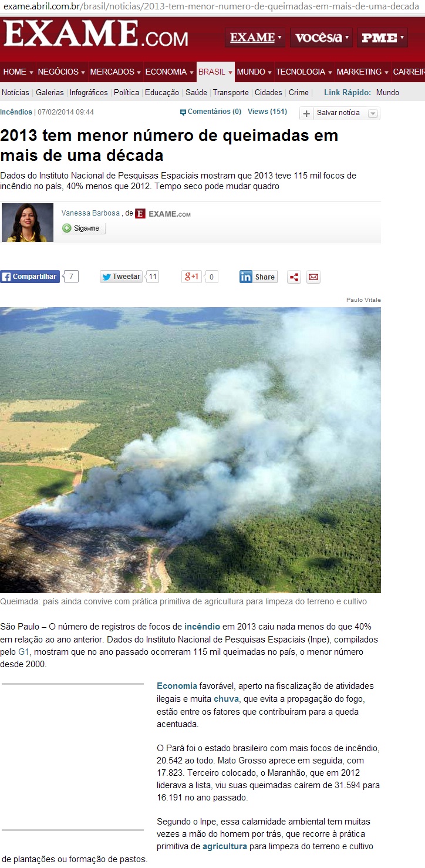Screen dimensions: 425x868
Task: Open the EXAME brand dropdown in header
Action: tap(255, 38)
